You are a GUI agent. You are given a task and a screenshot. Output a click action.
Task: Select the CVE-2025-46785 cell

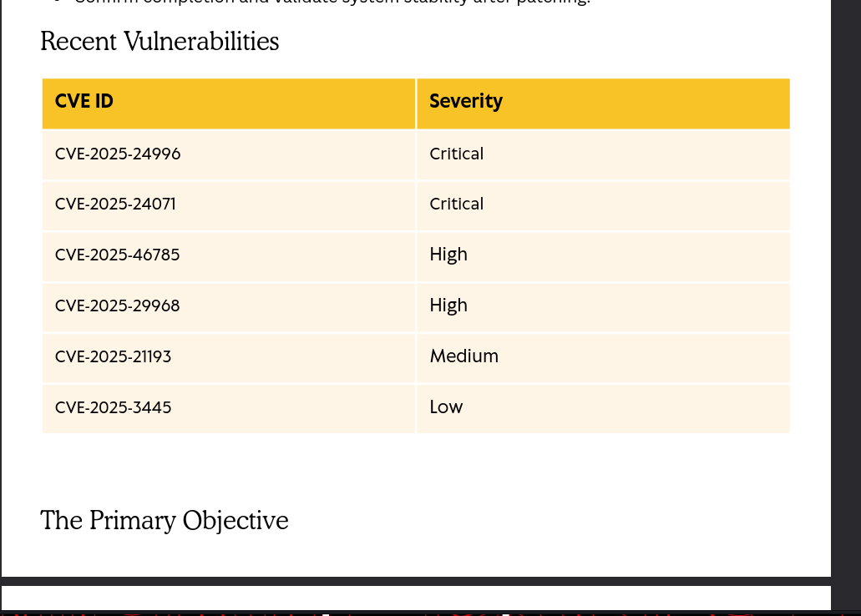coord(118,255)
